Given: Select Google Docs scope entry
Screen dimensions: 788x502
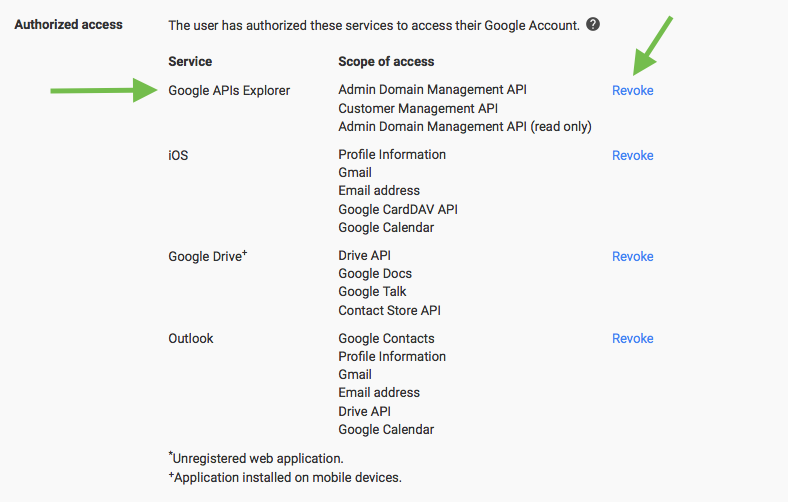Looking at the screenshot, I should pyautogui.click(x=375, y=273).
